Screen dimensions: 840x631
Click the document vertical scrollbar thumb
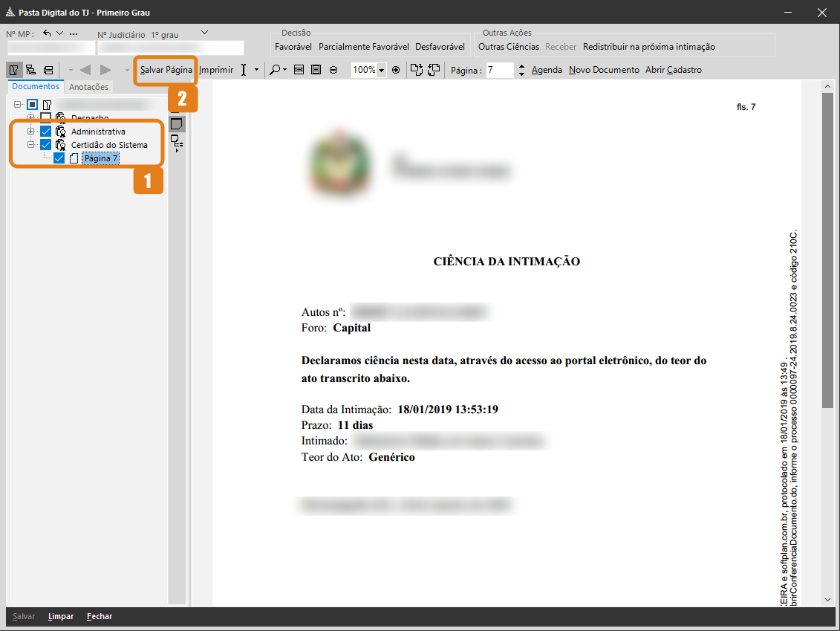[x=827, y=250]
